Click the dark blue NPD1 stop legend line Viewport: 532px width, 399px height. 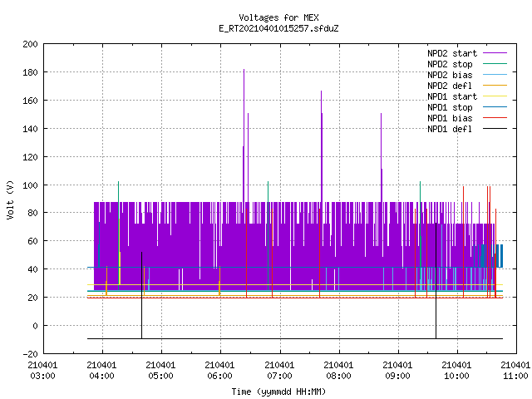pyautogui.click(x=495, y=107)
